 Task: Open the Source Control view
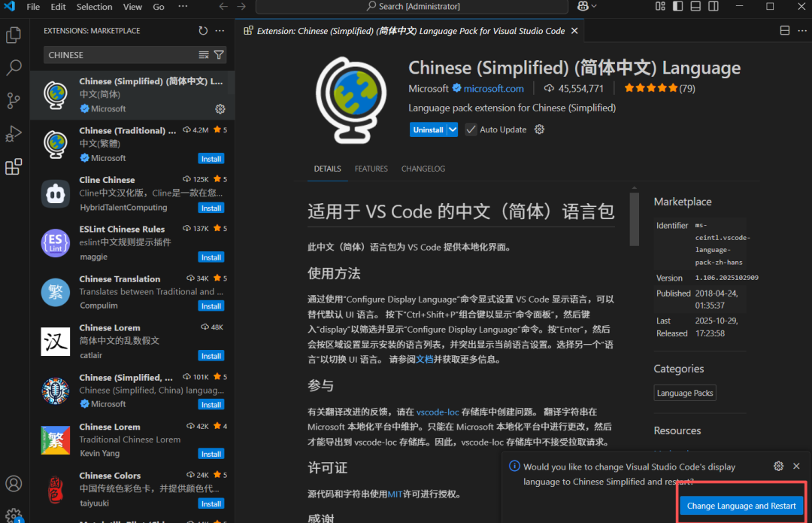point(14,100)
